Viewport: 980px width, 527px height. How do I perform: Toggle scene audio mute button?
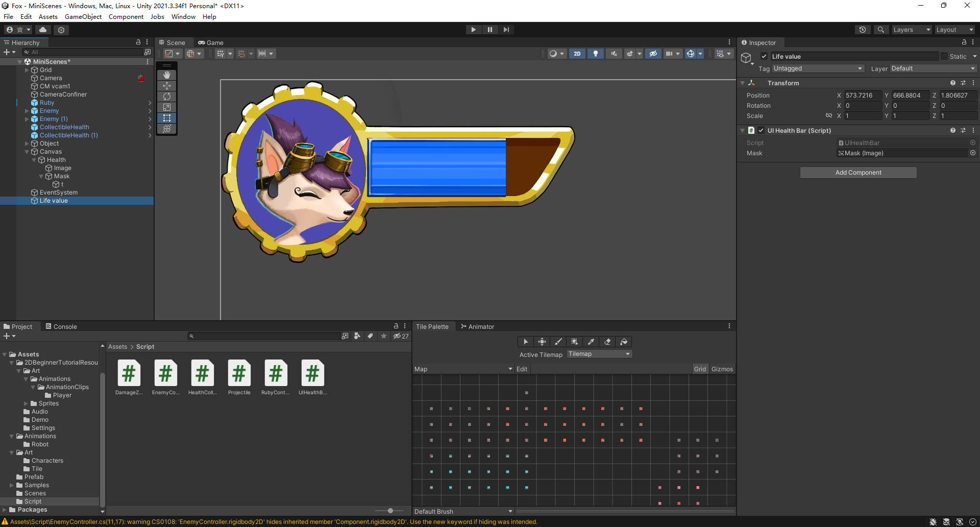[x=614, y=54]
